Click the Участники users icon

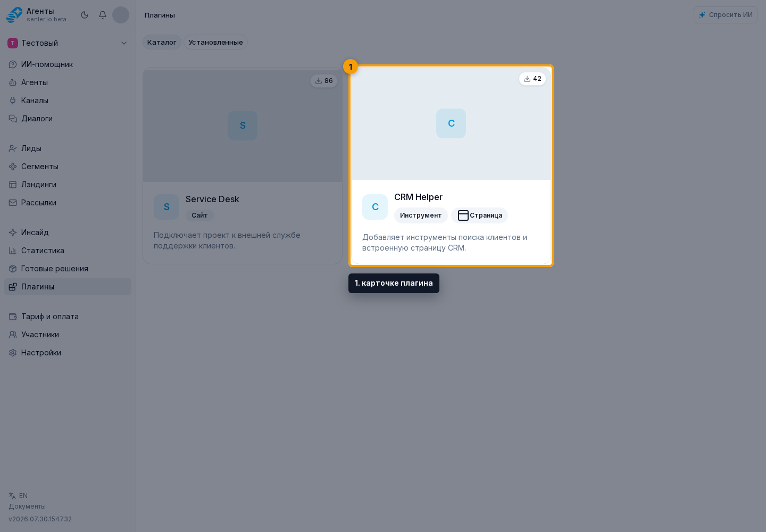point(13,335)
